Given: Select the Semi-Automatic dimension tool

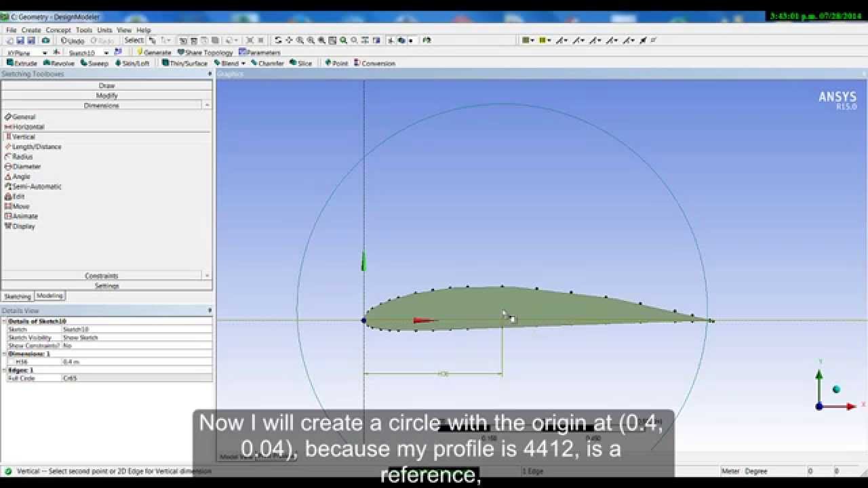Looking at the screenshot, I should tap(33, 186).
